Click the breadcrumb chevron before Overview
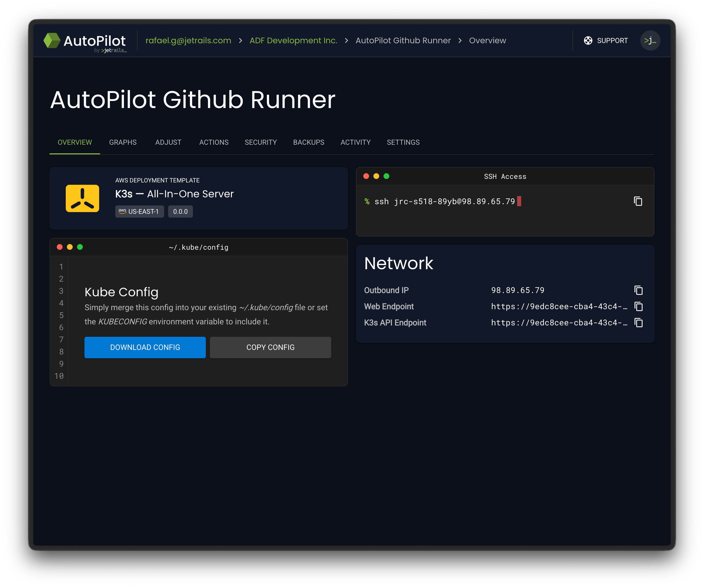This screenshot has height=588, width=704. pyautogui.click(x=460, y=40)
